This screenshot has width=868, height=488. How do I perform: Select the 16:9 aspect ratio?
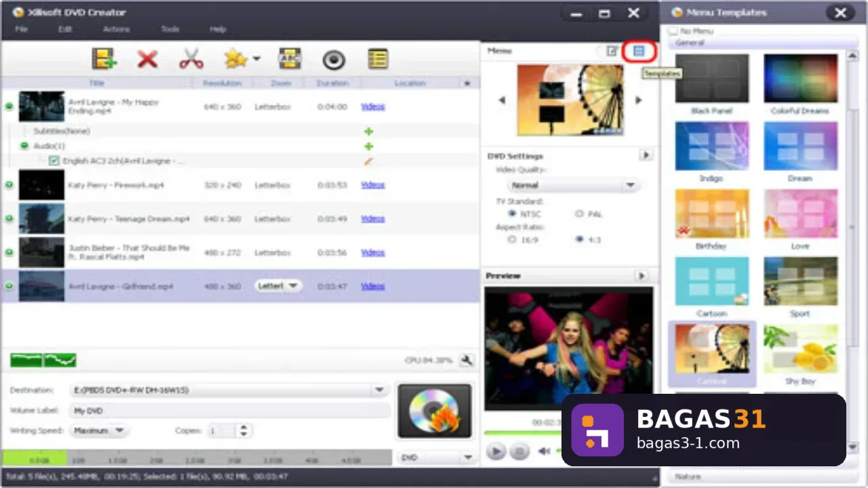[x=512, y=239]
